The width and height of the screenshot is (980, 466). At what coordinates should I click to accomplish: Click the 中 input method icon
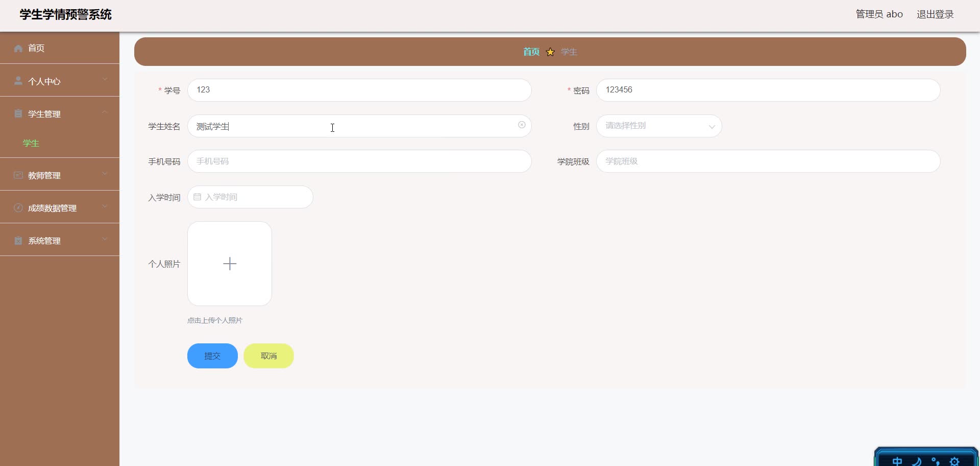point(897,461)
